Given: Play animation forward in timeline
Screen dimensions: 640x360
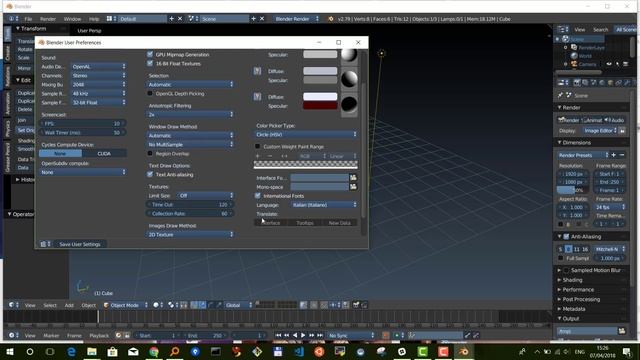Looking at the screenshot, I should [x=303, y=336].
